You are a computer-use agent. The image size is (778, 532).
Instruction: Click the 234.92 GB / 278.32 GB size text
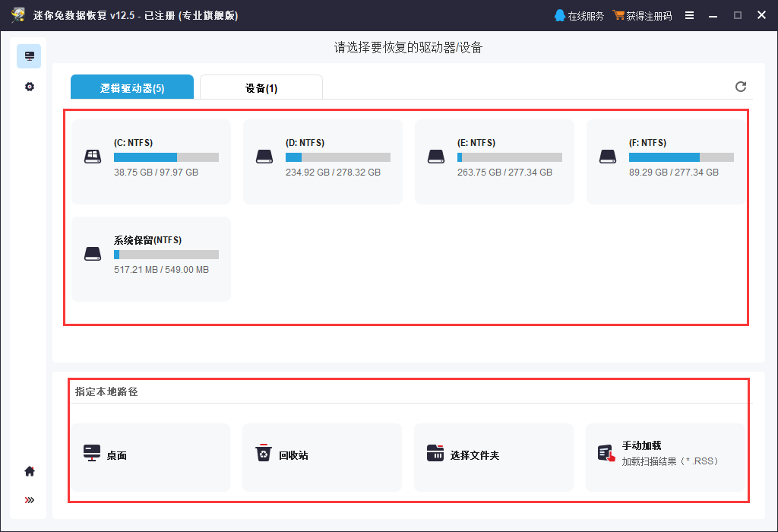pos(333,173)
